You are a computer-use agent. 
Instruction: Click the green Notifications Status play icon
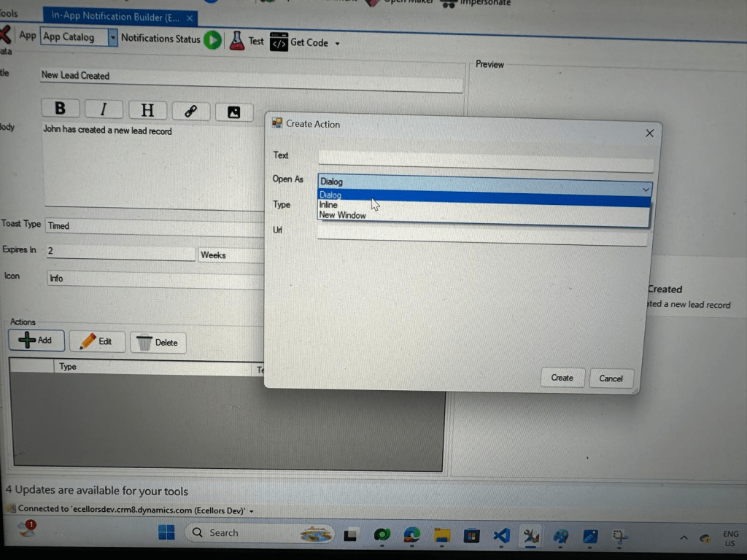pyautogui.click(x=212, y=39)
